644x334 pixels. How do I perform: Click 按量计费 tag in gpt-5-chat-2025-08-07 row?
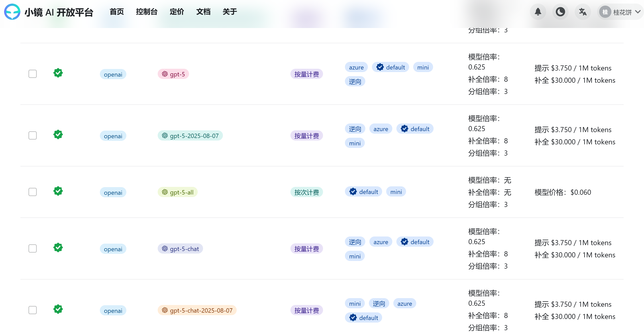307,310
